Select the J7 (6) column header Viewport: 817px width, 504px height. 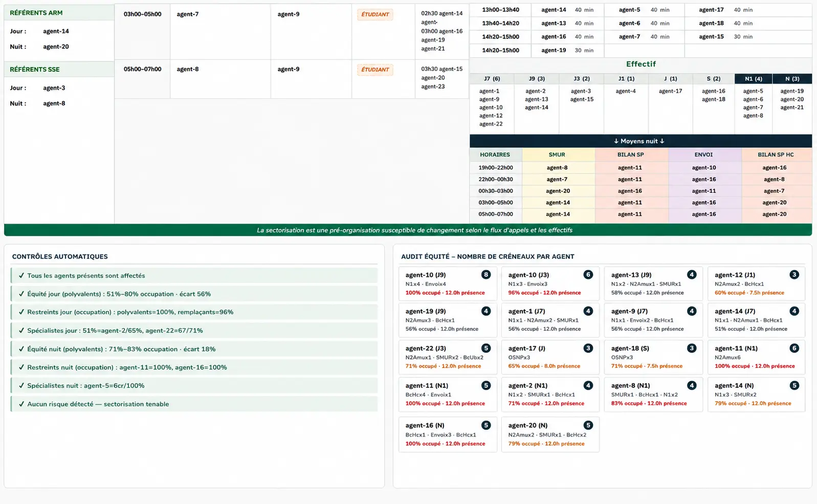(x=492, y=79)
